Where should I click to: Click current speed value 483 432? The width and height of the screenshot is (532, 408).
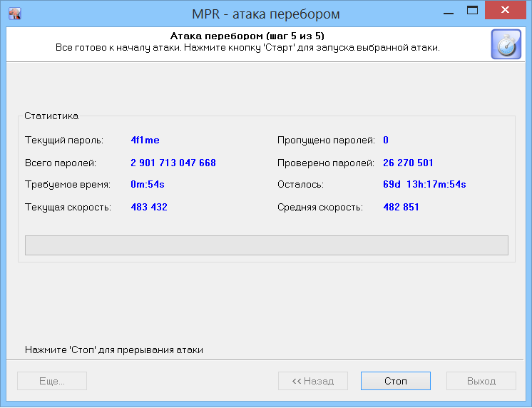(x=149, y=207)
